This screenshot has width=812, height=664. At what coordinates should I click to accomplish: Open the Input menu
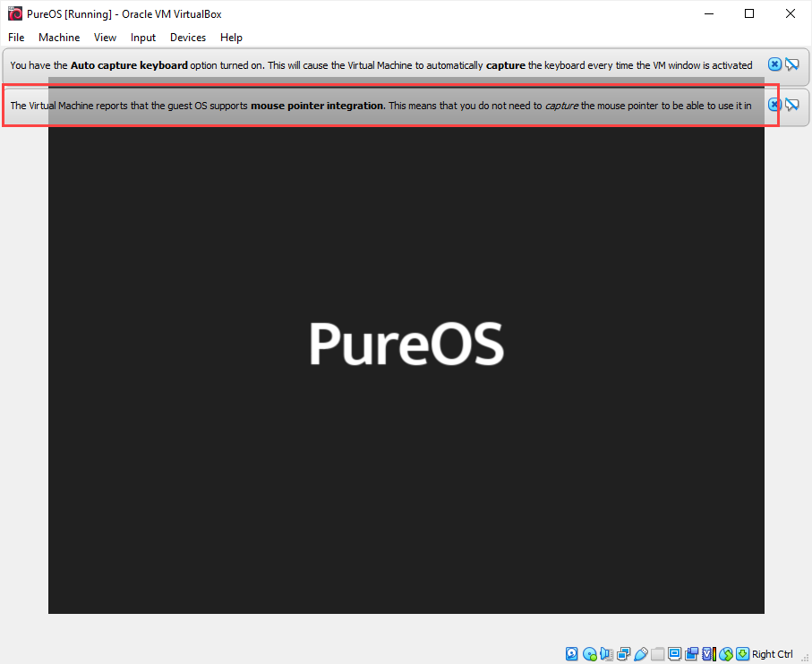click(143, 38)
